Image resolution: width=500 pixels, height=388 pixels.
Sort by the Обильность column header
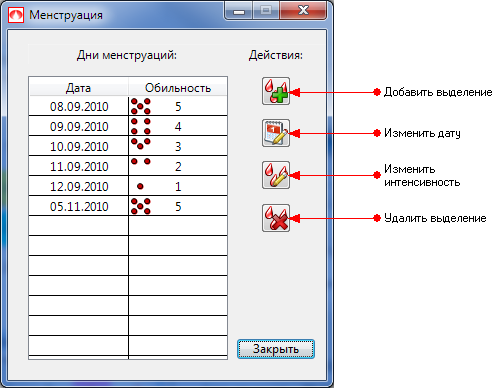tap(178, 88)
